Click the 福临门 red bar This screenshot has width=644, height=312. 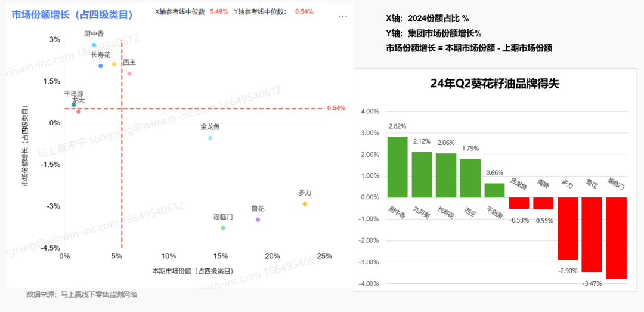(x=616, y=238)
